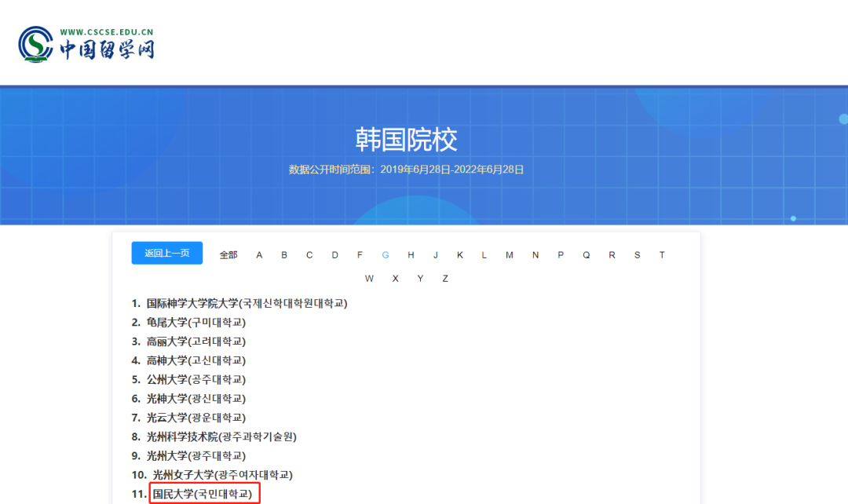Open 高神大学 university entry
The width and height of the screenshot is (848, 504).
[196, 360]
